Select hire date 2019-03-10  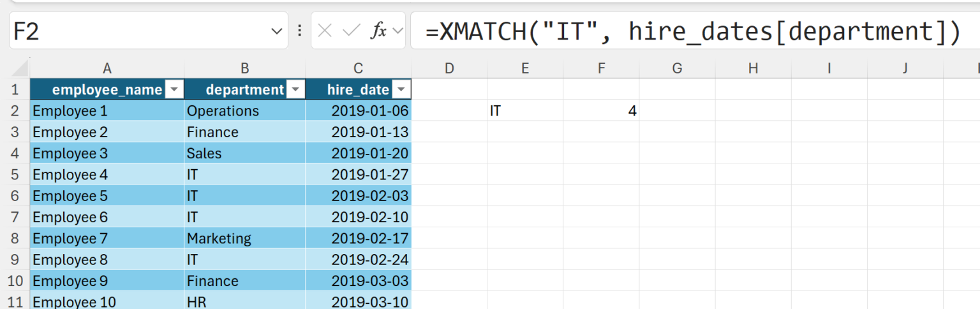pos(359,301)
